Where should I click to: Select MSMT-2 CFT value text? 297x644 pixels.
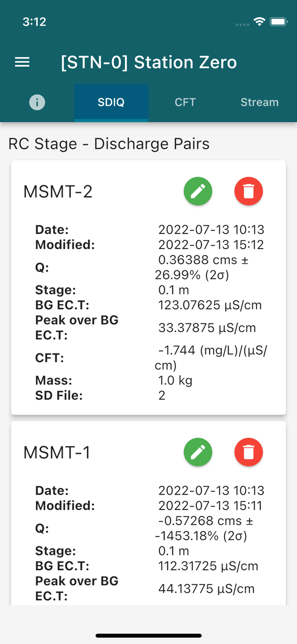pos(211,357)
